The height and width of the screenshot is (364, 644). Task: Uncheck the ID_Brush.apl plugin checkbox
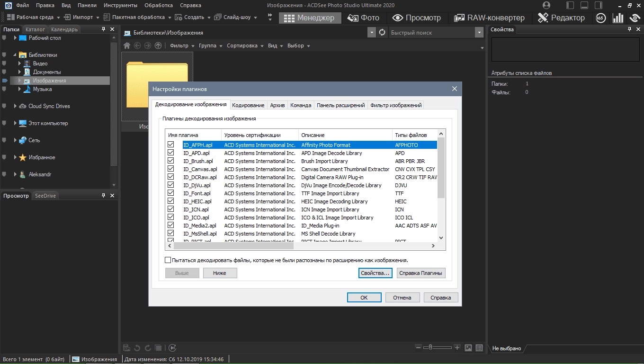click(171, 161)
